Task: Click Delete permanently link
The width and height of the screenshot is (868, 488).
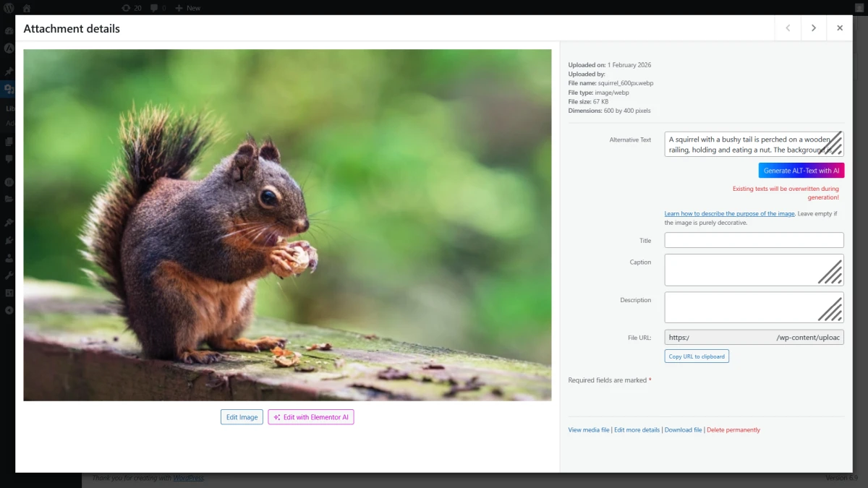Action: (733, 430)
